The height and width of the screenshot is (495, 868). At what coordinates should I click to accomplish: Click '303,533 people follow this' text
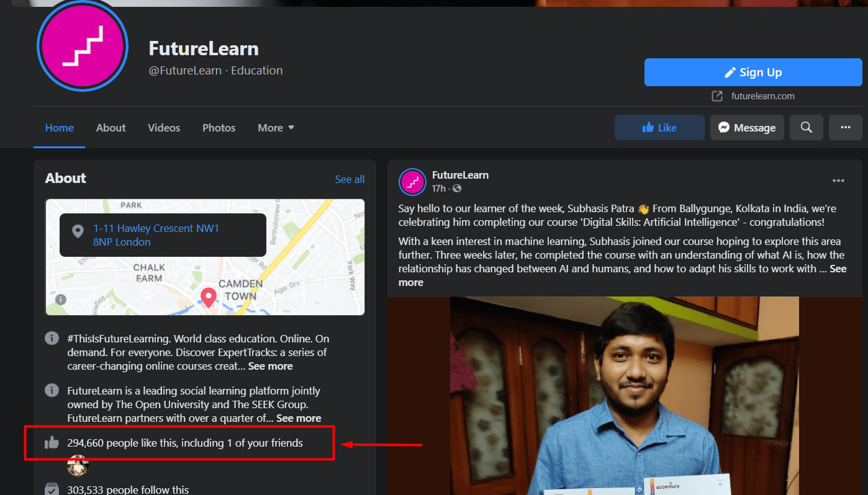tap(128, 489)
